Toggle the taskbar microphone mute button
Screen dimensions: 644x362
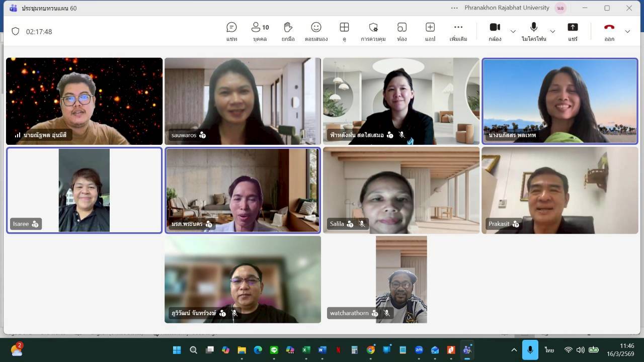coord(530,350)
